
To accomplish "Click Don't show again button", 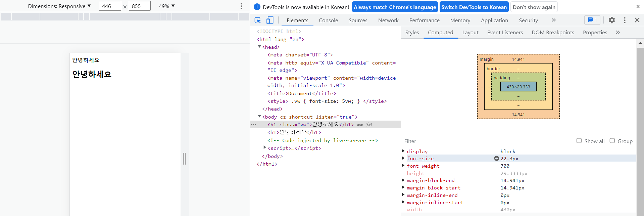I will click(534, 7).
